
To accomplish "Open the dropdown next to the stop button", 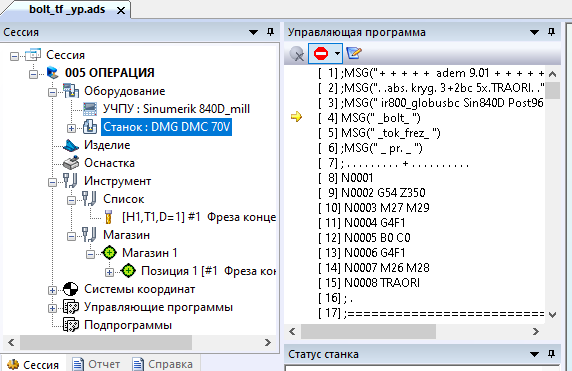I will click(x=337, y=54).
